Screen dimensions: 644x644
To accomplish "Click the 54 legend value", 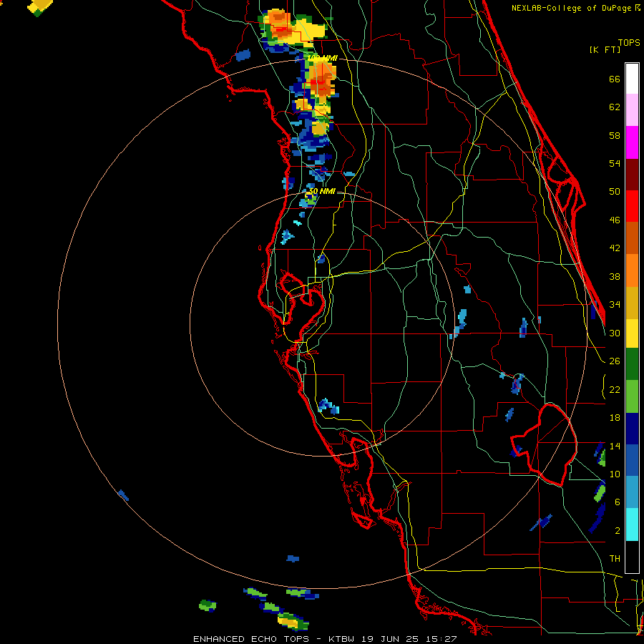I will pyautogui.click(x=615, y=163).
